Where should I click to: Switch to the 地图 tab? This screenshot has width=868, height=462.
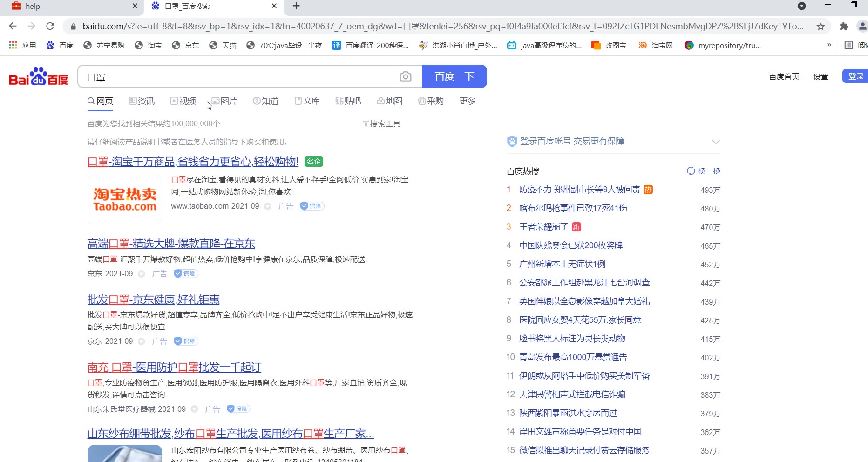[390, 101]
